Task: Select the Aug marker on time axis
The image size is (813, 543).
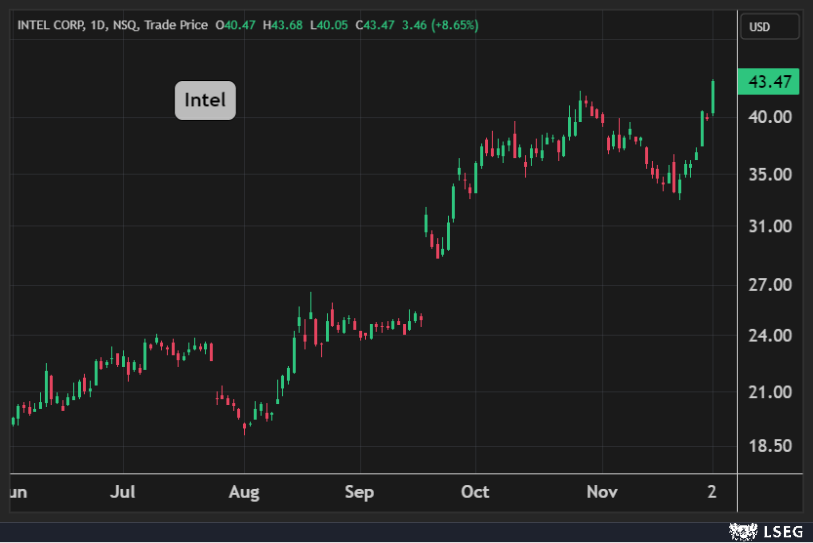Action: click(244, 492)
